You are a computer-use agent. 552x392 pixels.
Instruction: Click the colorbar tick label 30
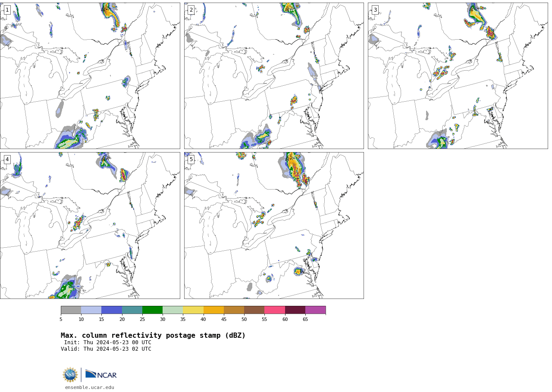163,319
